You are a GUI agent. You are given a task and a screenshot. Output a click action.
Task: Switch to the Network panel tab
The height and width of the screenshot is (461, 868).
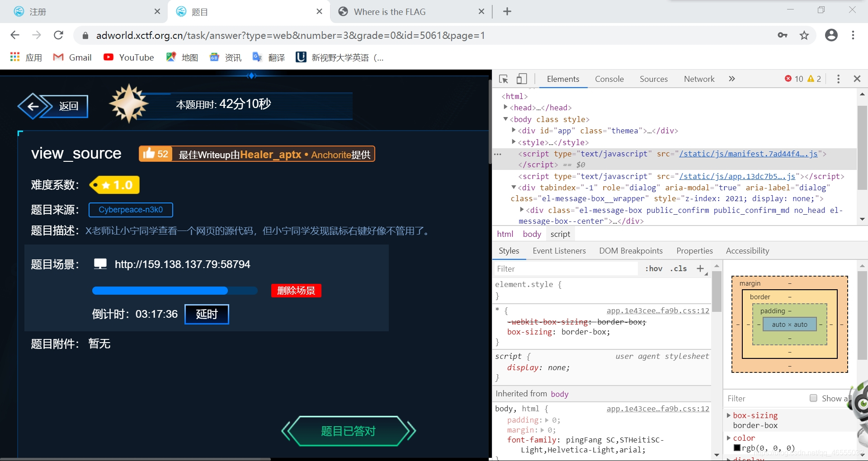point(699,79)
